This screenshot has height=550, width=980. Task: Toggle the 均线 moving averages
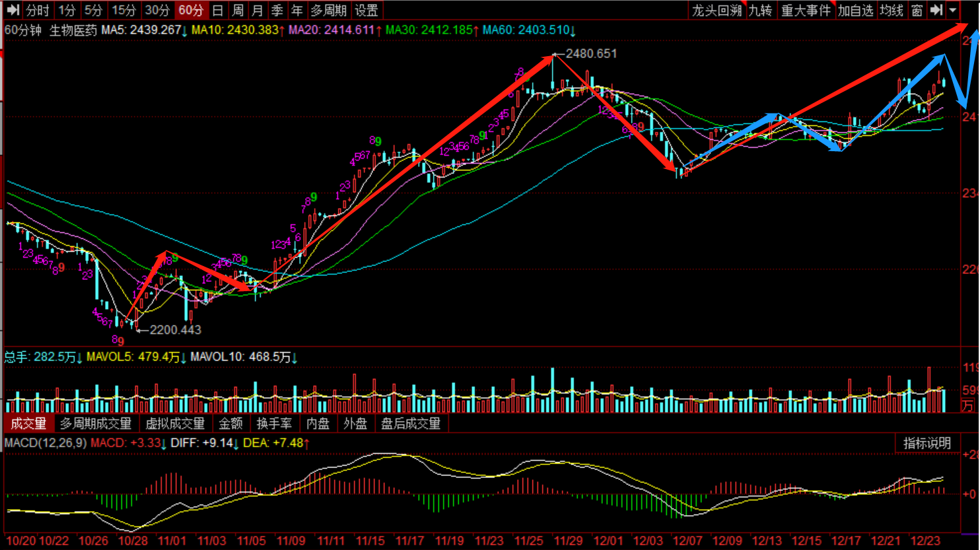[892, 10]
